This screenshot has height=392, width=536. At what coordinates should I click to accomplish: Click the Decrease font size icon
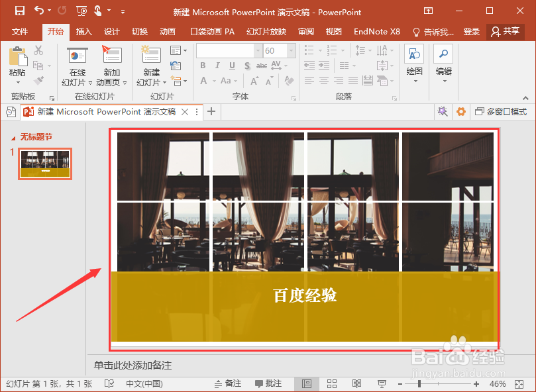[x=270, y=81]
